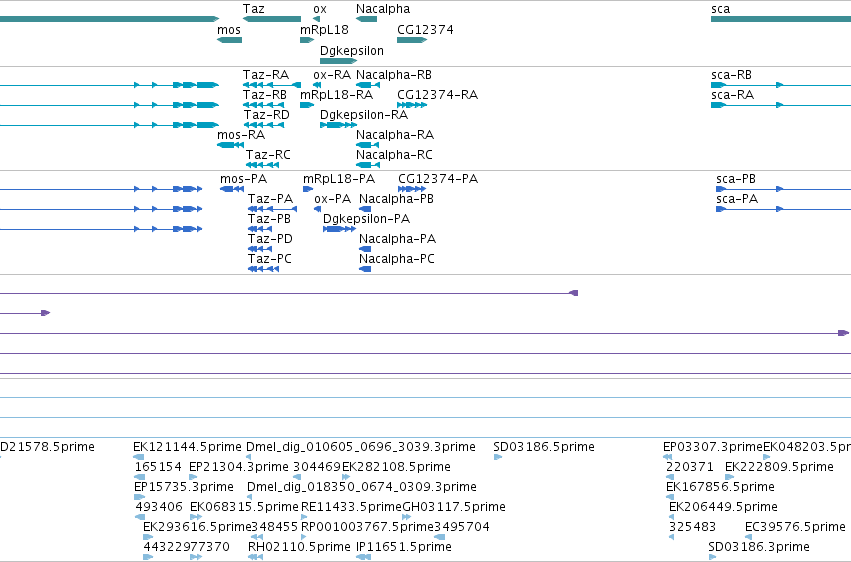Select the Taz gene label
Image resolution: width=851 pixels, height=562 pixels.
(253, 9)
